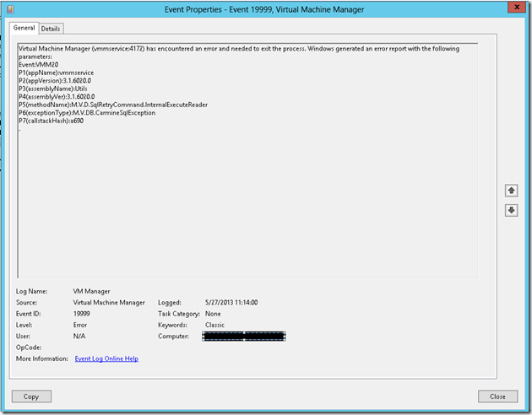The width and height of the screenshot is (532, 415).
Task: Click the Logged date 5/27/2013 11:14:00
Action: click(x=231, y=302)
